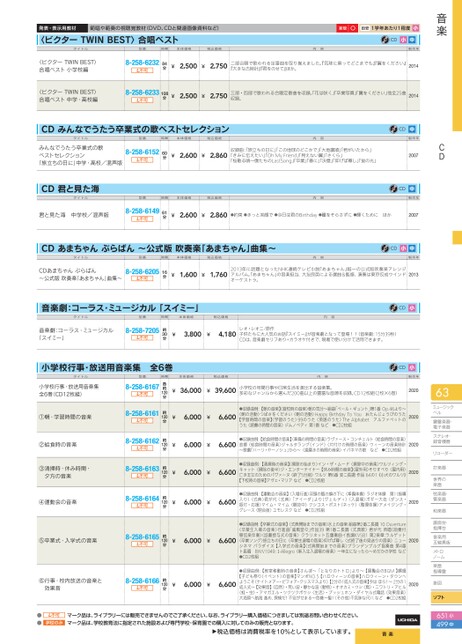Click the orange badge under code 8-258-6232
Screen dimensions: 462x644
tap(142, 70)
